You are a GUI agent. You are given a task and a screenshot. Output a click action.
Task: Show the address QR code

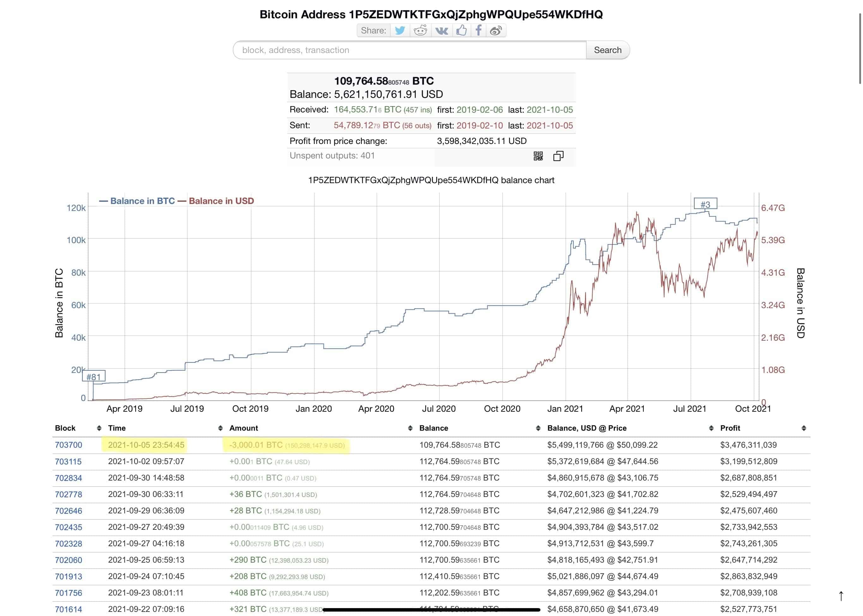point(538,156)
